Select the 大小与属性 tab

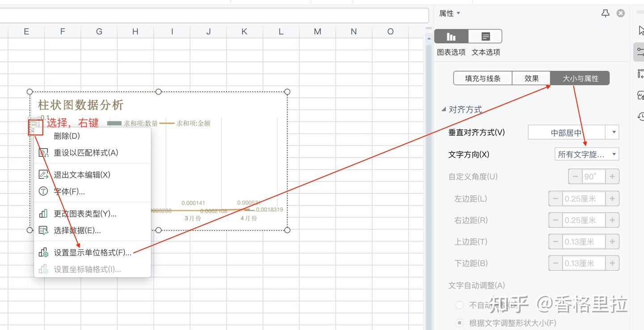coord(580,78)
